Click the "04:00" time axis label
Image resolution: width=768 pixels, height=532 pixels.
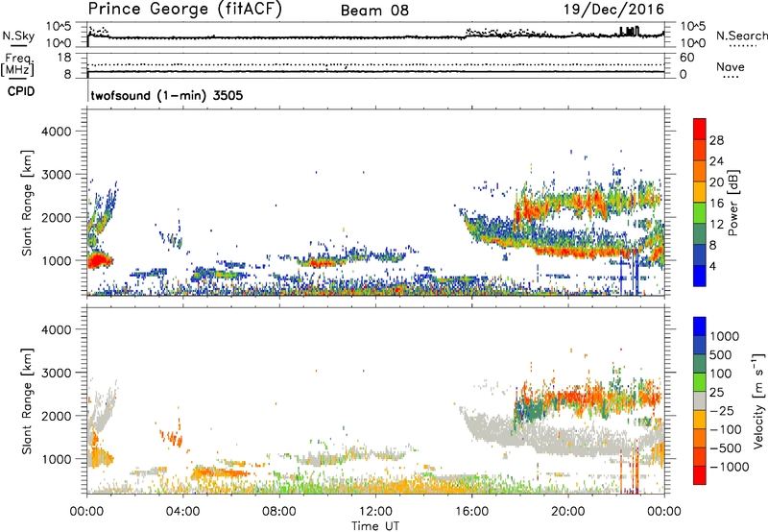[x=182, y=512]
